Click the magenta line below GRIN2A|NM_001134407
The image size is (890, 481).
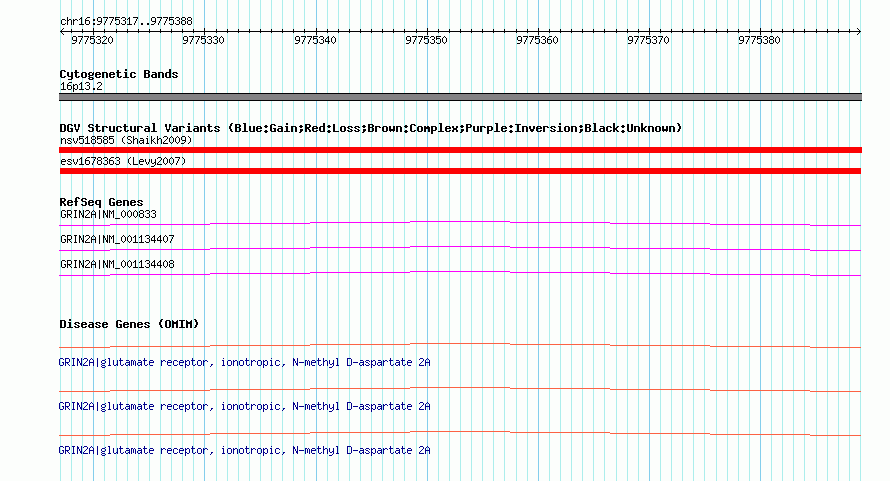coord(460,248)
